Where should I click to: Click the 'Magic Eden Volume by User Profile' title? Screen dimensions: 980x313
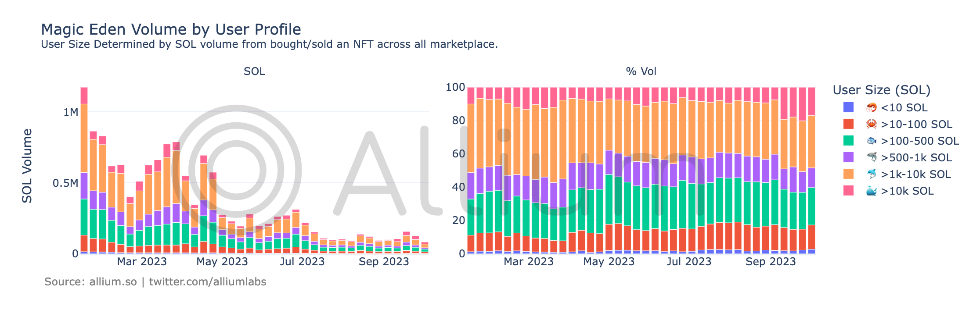(171, 29)
